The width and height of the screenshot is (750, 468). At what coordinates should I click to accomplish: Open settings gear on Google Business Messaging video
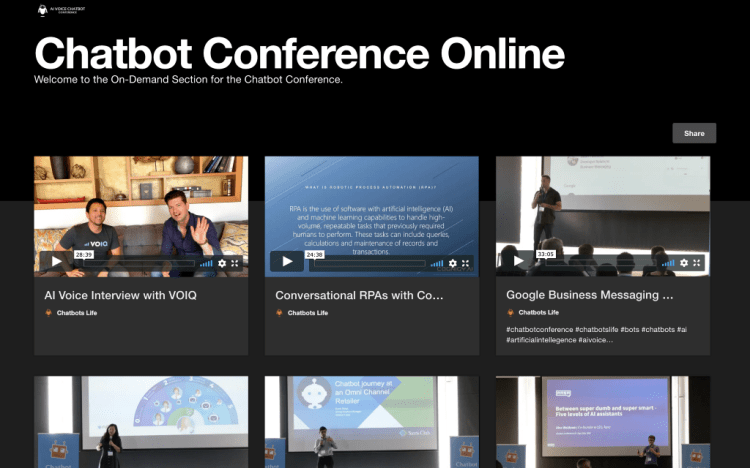[x=683, y=263]
